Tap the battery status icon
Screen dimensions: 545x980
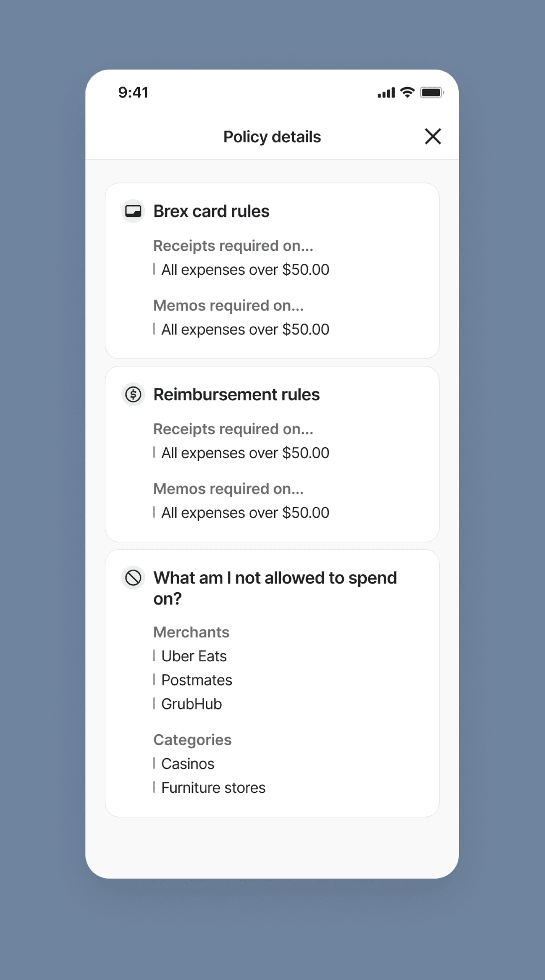coord(432,93)
